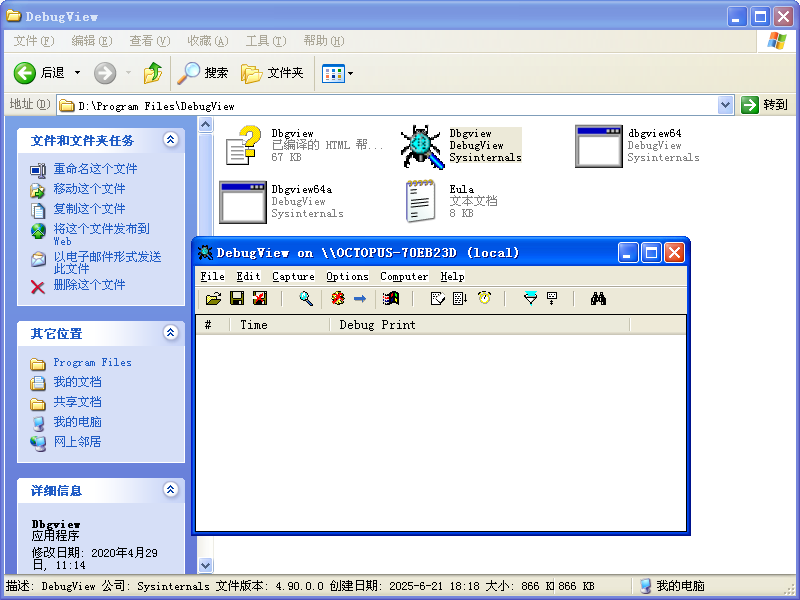Select the Dbgview bug application icon
The image size is (800, 600).
[x=422, y=147]
